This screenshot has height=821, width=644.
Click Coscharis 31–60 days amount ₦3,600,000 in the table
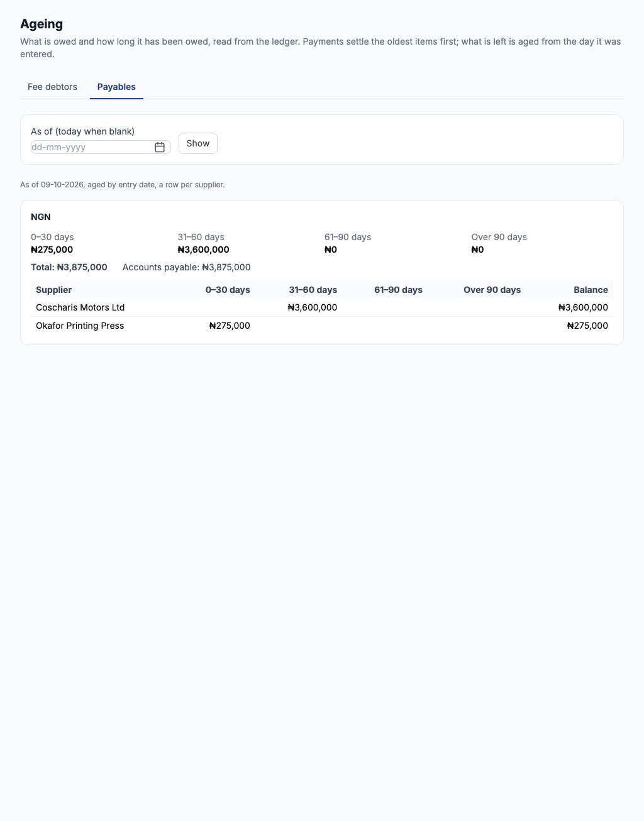[312, 307]
